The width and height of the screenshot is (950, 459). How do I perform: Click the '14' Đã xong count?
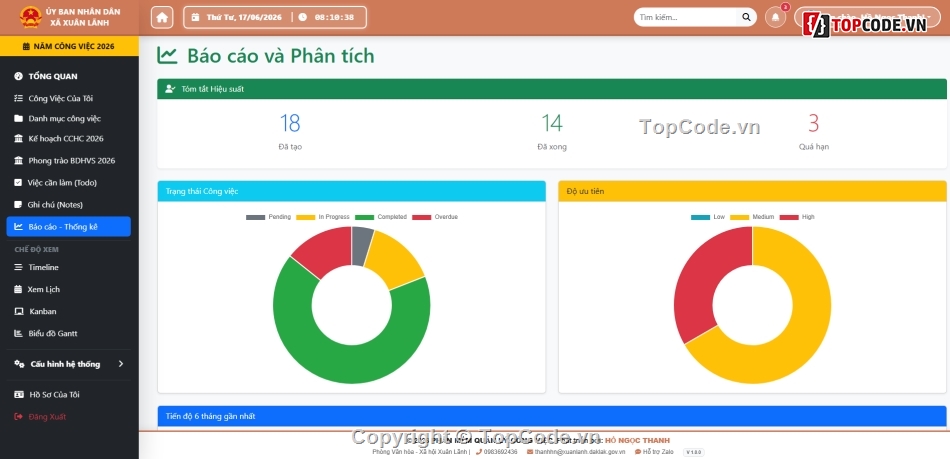coord(552,123)
